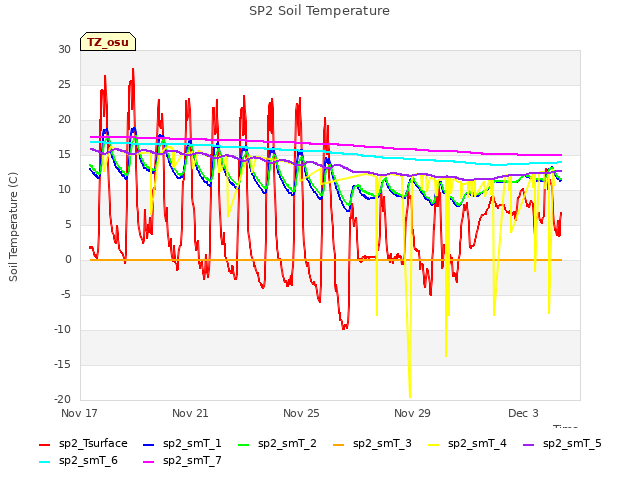Image resolution: width=640 pixels, height=480 pixels.
Task: Click the Soil Temperature (C) axis label
Action: tap(13, 227)
